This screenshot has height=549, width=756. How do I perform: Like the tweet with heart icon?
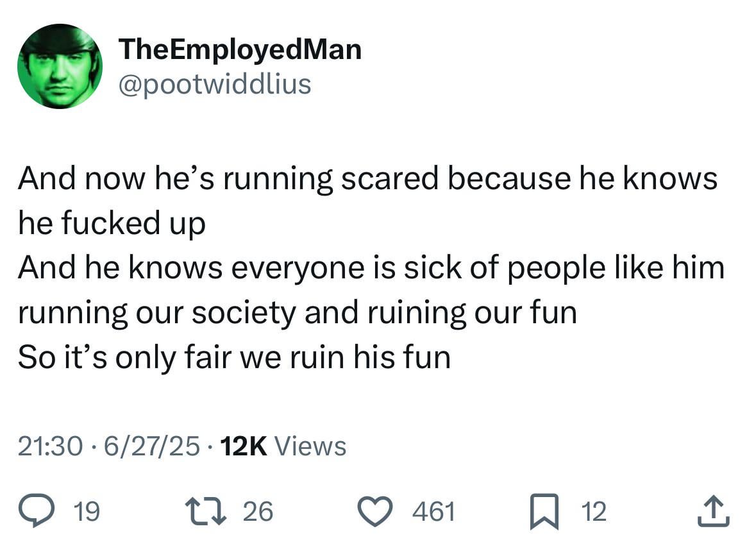pyautogui.click(x=375, y=512)
